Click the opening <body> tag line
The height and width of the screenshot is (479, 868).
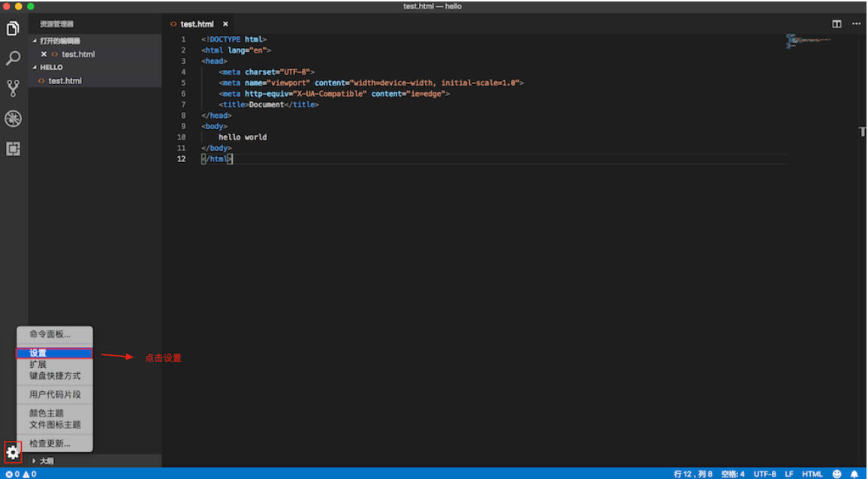[x=214, y=126]
